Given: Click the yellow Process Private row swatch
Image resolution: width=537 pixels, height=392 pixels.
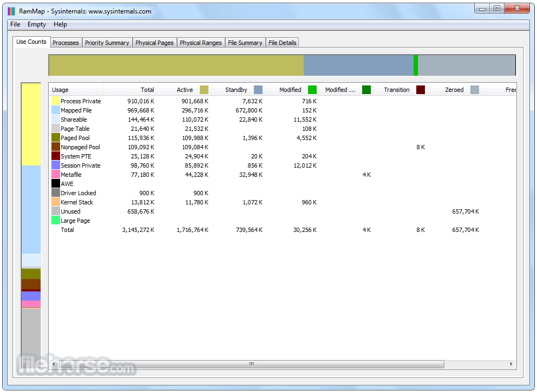Looking at the screenshot, I should click(x=55, y=101).
